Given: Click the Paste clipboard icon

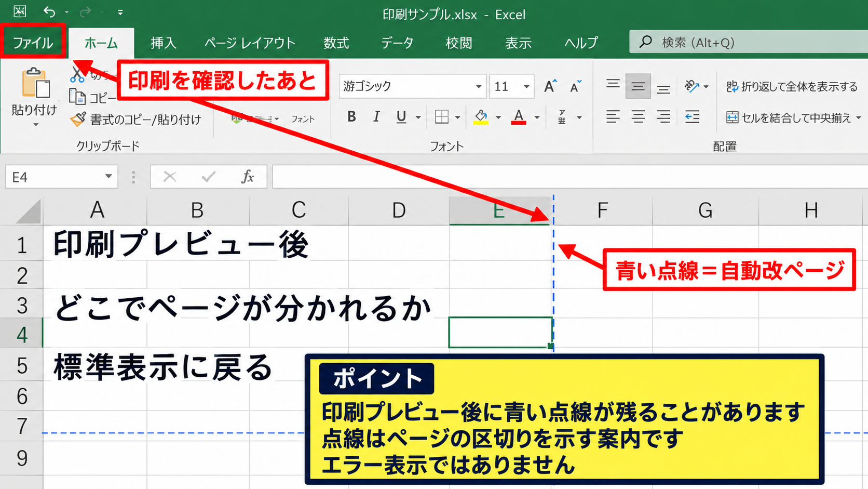Looking at the screenshot, I should click(x=36, y=83).
